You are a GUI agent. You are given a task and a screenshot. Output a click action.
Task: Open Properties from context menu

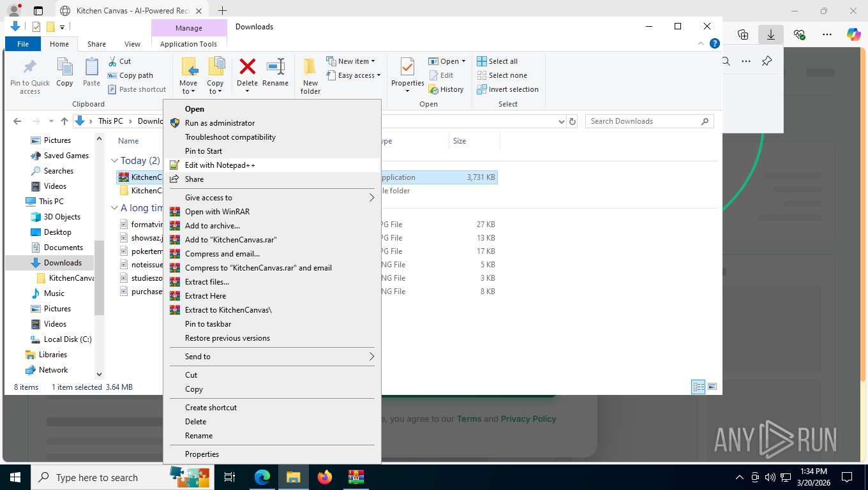pos(272,454)
